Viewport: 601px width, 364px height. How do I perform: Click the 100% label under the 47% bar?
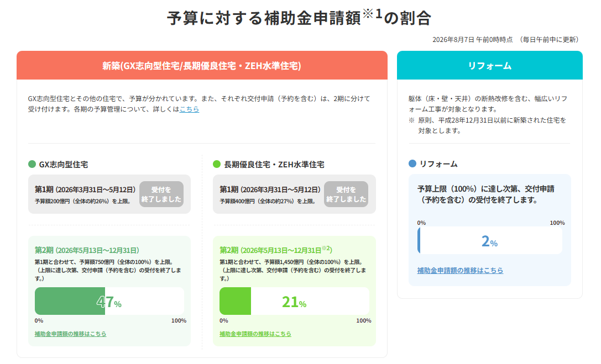(179, 321)
